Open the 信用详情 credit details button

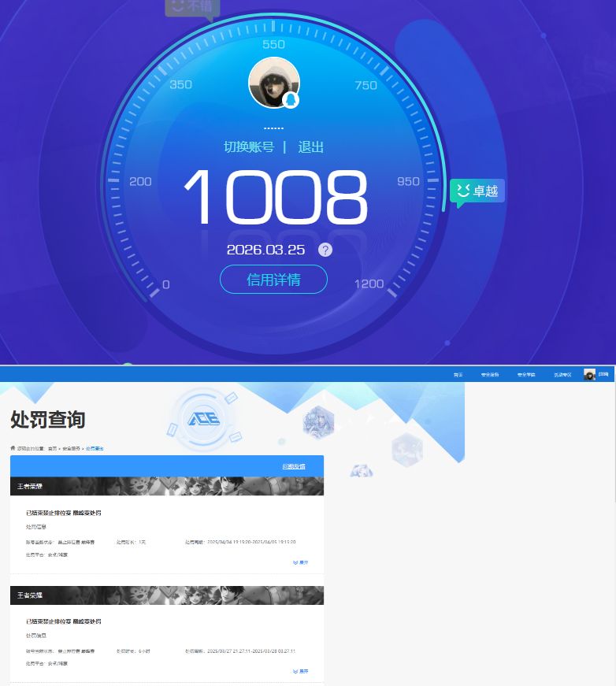point(273,279)
